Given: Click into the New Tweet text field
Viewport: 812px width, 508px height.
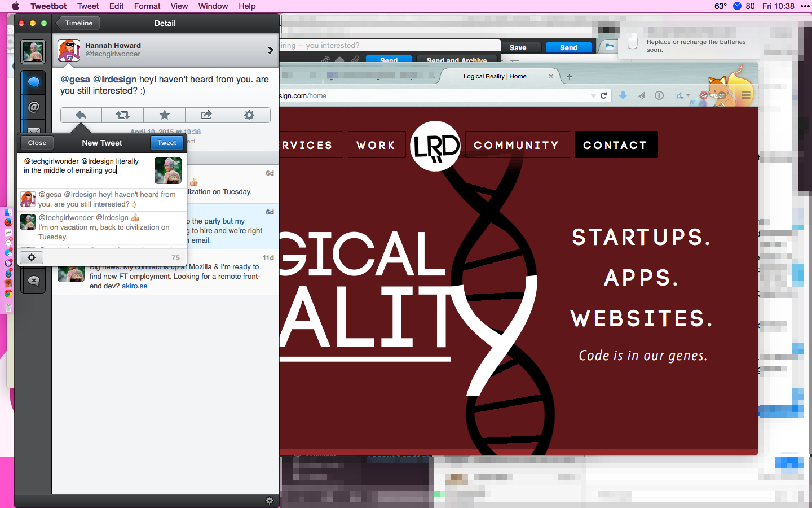Looking at the screenshot, I should (x=85, y=171).
